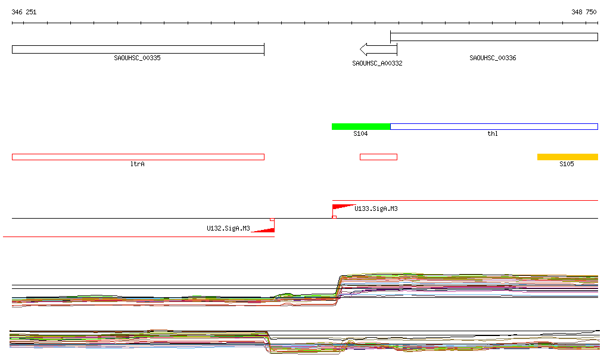Click the U133.SigA.M3 promoter flag

pyautogui.click(x=344, y=207)
